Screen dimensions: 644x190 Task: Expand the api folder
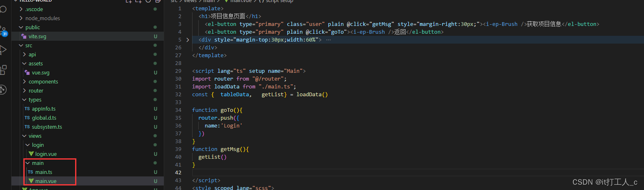(24, 54)
